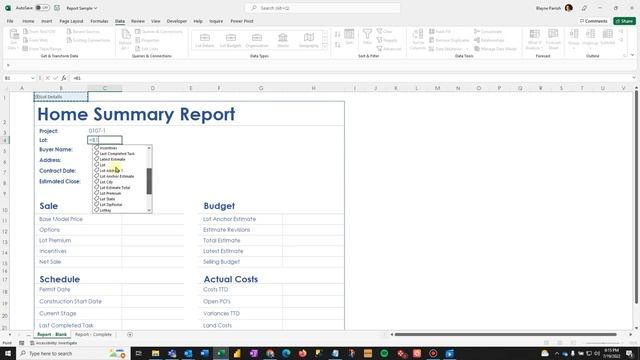The width and height of the screenshot is (640, 360).
Task: Click the Windows Start button
Action: 8,353
